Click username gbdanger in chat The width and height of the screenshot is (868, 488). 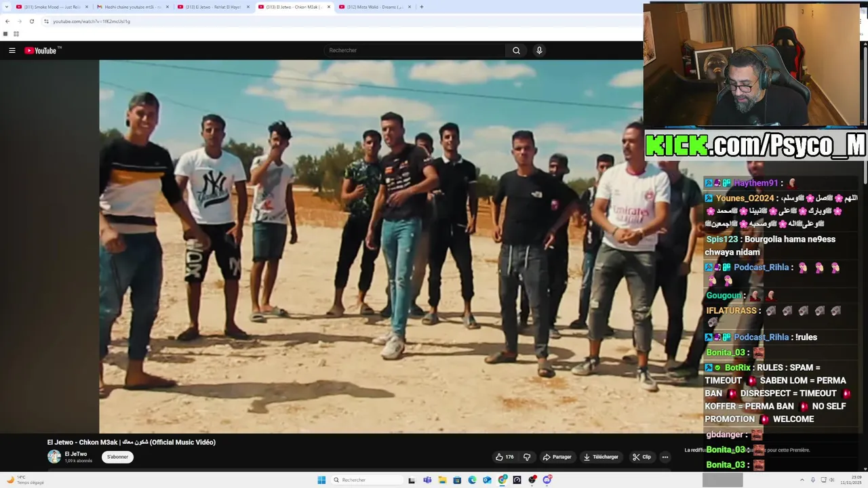click(x=726, y=434)
